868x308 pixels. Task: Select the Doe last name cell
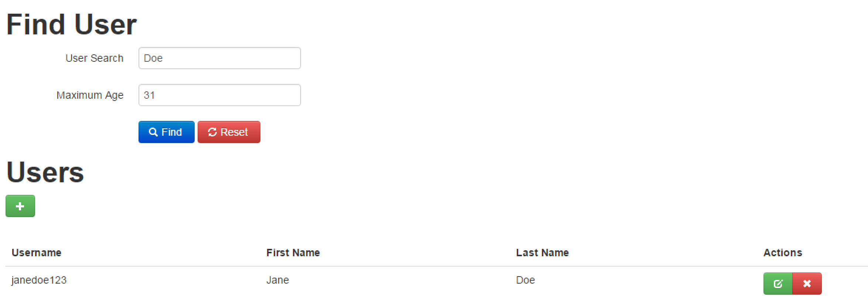pyautogui.click(x=526, y=280)
